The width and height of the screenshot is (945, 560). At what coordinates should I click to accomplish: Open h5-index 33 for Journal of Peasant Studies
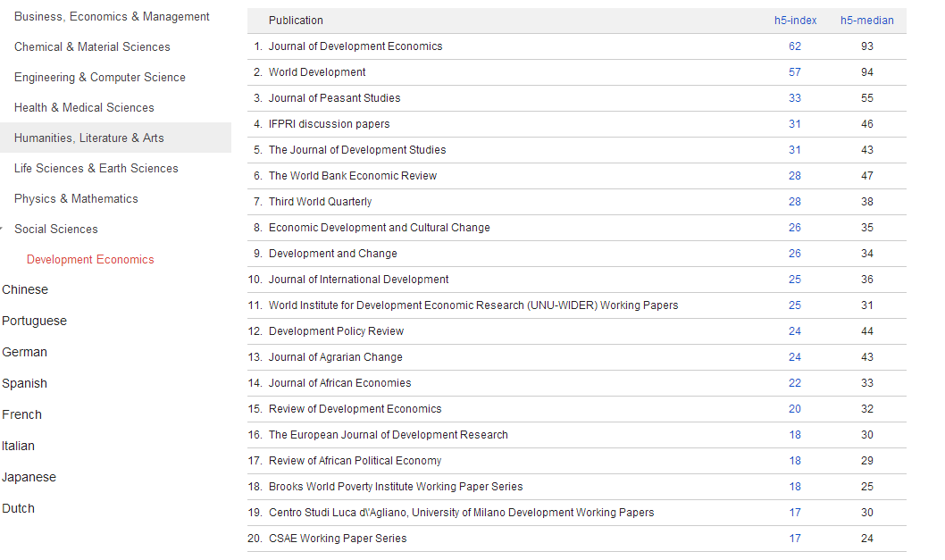point(795,98)
